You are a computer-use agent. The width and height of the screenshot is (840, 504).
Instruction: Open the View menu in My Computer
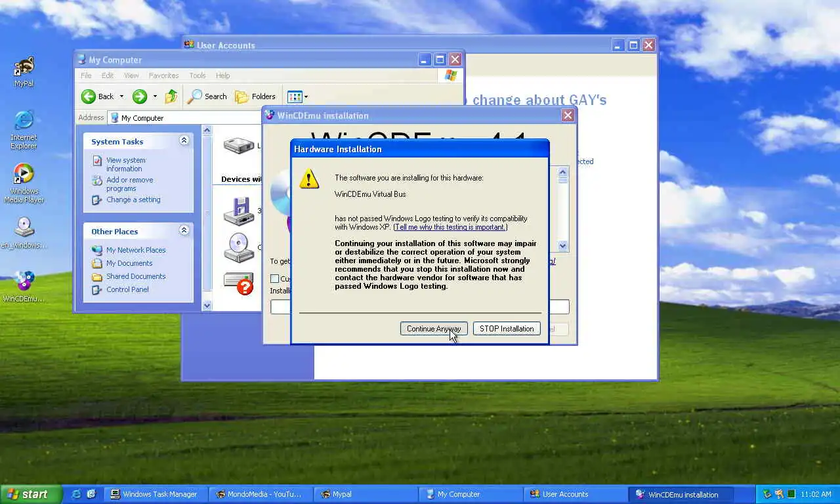click(131, 75)
